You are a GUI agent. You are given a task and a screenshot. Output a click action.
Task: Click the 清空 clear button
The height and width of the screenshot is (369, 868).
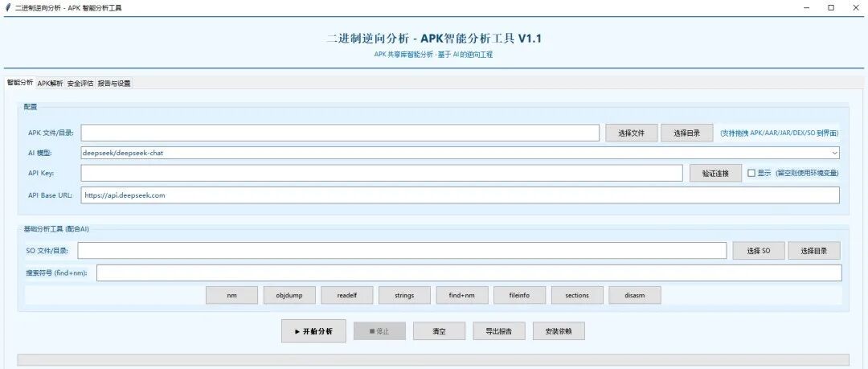tap(439, 331)
